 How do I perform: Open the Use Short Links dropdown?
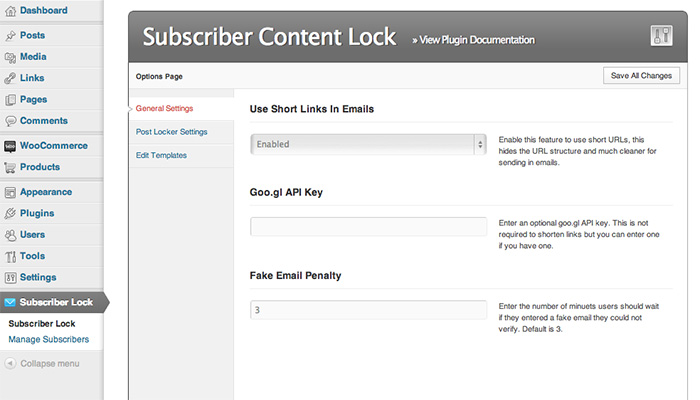(368, 144)
